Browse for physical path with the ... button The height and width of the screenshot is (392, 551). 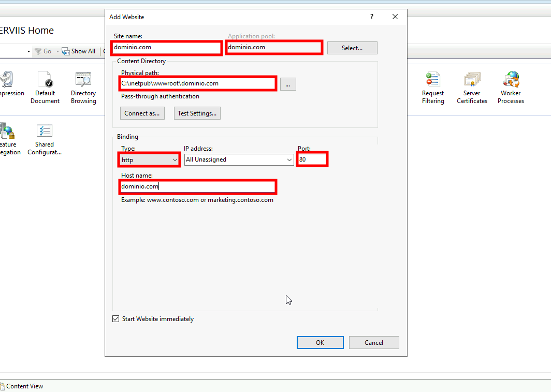tap(288, 84)
